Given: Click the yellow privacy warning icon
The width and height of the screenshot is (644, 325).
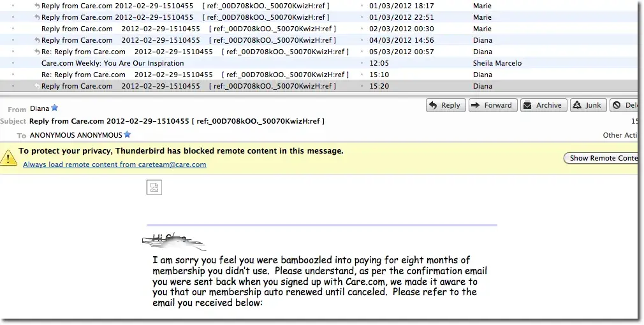Looking at the screenshot, I should point(8,157).
